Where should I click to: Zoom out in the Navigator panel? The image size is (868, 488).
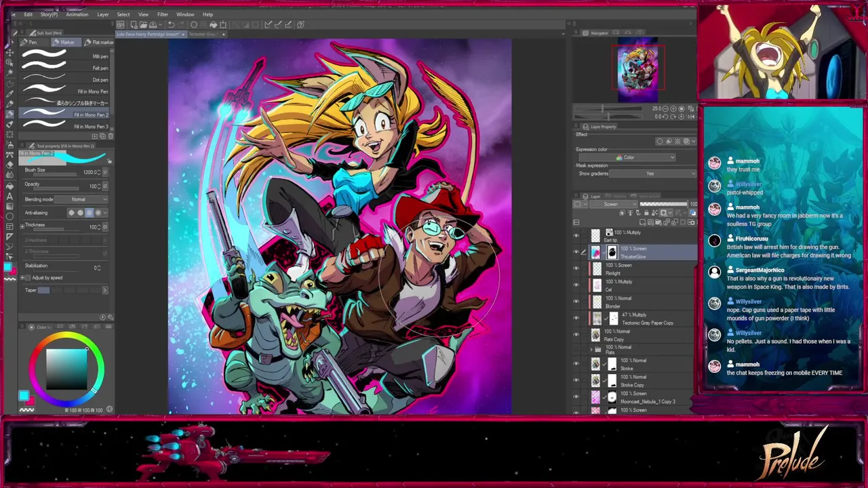[665, 108]
